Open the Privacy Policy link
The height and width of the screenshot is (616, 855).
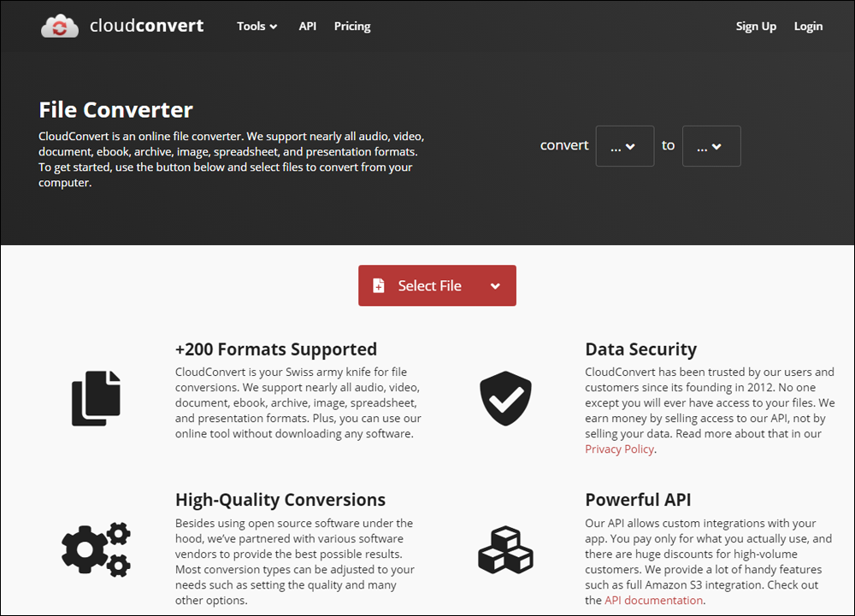click(x=619, y=449)
